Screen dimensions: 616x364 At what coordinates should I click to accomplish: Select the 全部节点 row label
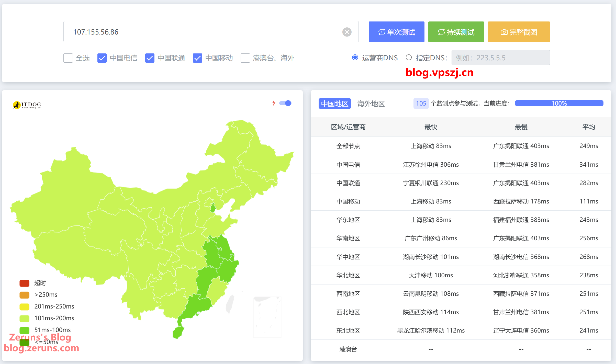point(348,146)
